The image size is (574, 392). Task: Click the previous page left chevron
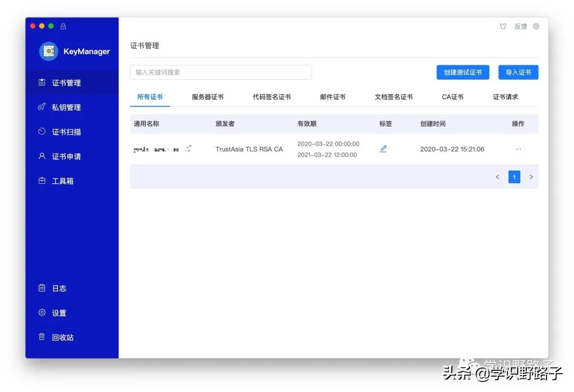pyautogui.click(x=497, y=177)
